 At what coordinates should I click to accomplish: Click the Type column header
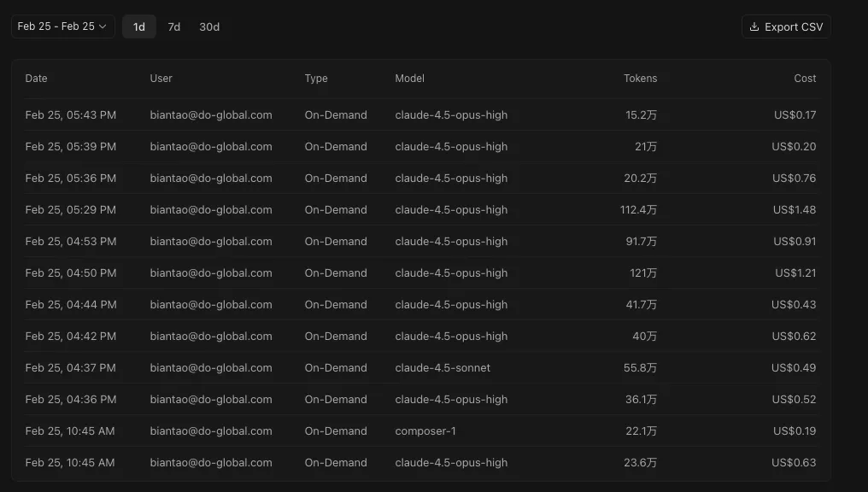pos(316,79)
